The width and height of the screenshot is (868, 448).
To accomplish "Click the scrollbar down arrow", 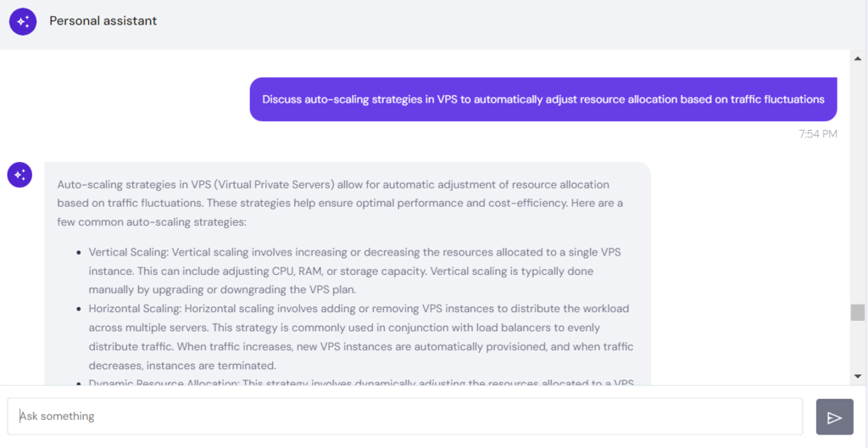I will click(858, 375).
